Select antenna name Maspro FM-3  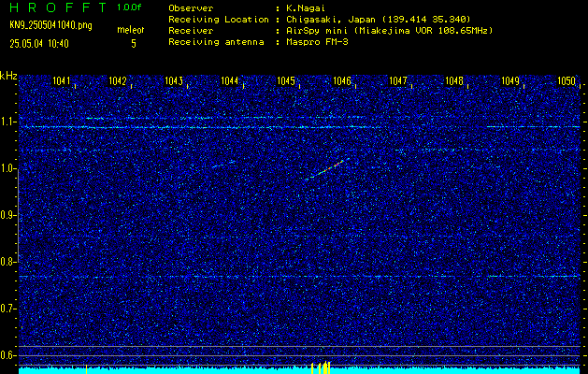click(317, 42)
